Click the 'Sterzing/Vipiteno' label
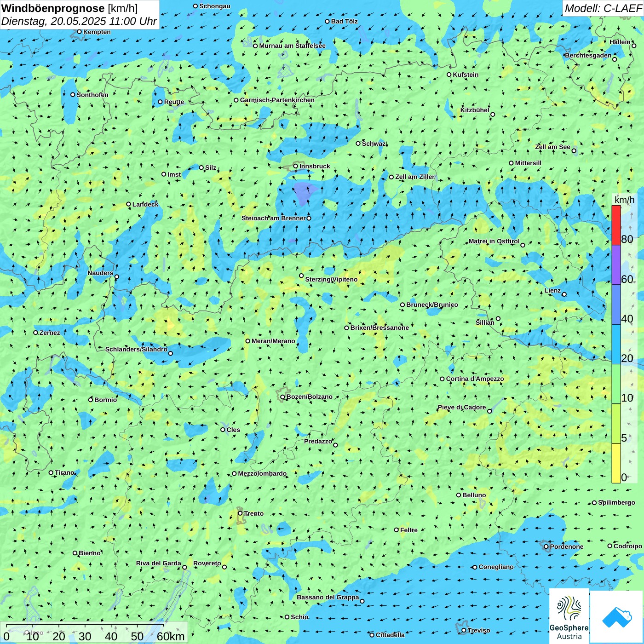This screenshot has height=644, width=644. coord(331,279)
